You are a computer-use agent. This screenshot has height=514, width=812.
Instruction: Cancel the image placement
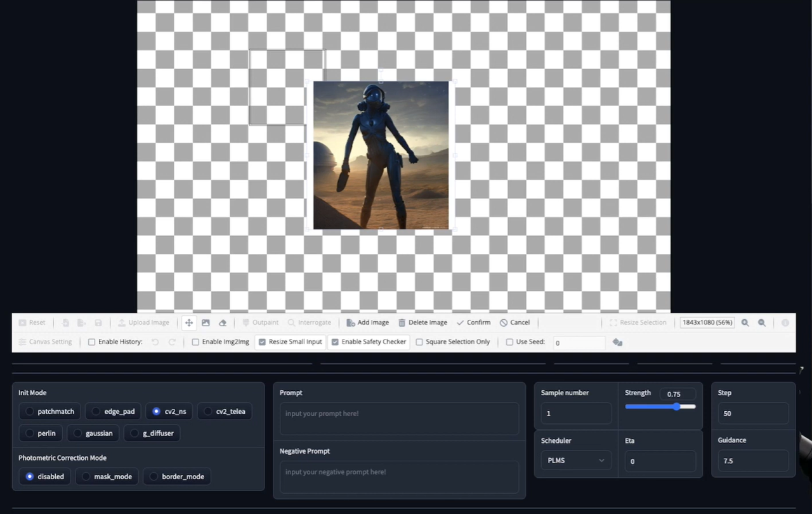tap(514, 322)
